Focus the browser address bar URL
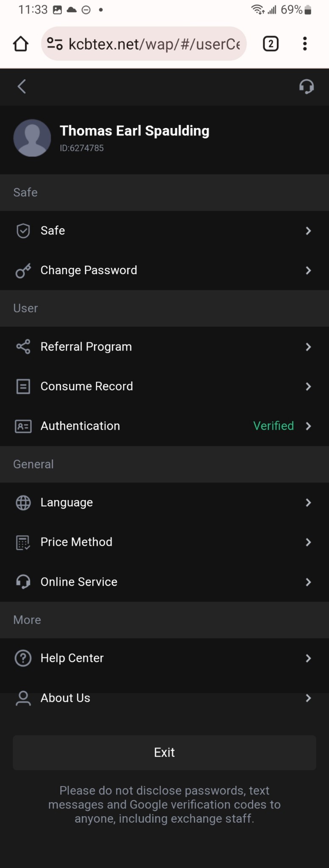This screenshot has width=329, height=868. (154, 44)
